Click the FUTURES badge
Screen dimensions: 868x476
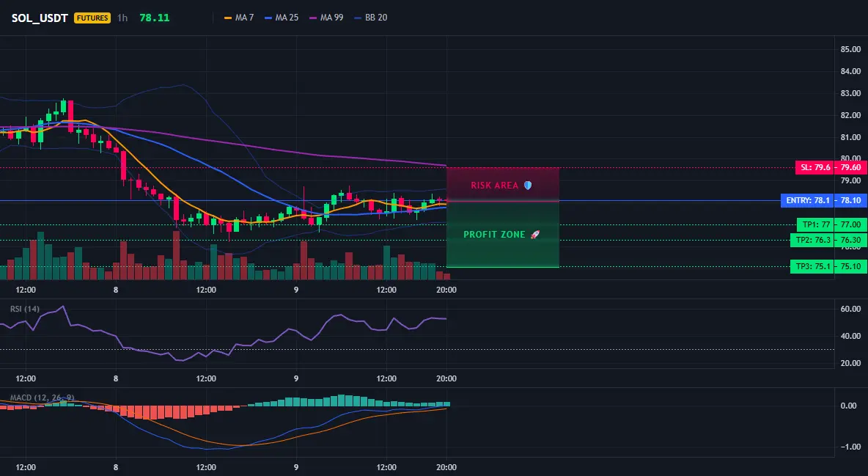pyautogui.click(x=92, y=18)
